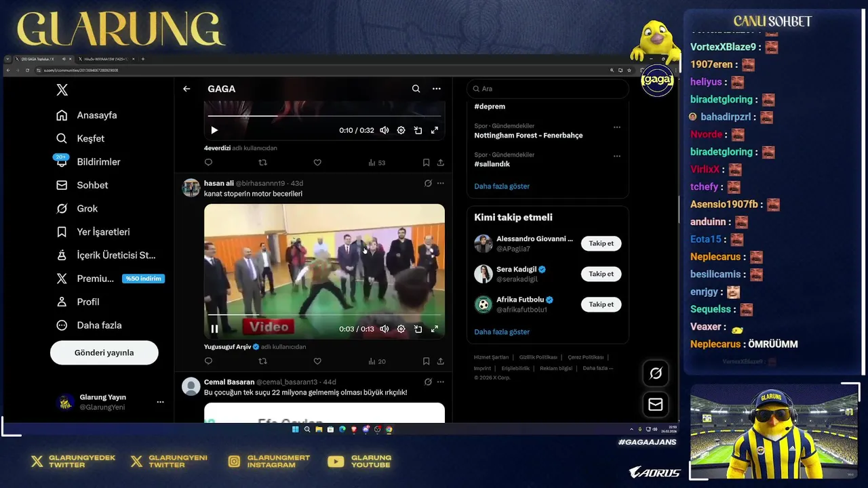Seek on the 0:13 video progress bar
This screenshot has height=488, width=868.
click(x=324, y=315)
